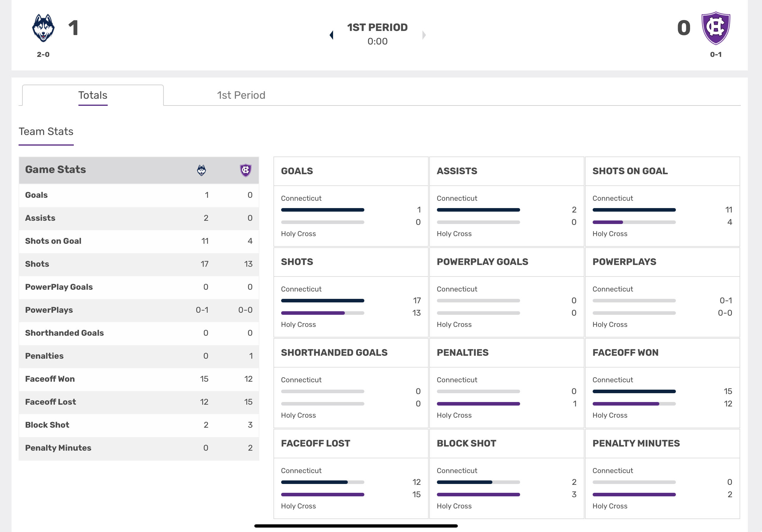This screenshot has width=762, height=532.
Task: Click the 'Faceoff Lost' row label in the table
Action: click(x=50, y=402)
